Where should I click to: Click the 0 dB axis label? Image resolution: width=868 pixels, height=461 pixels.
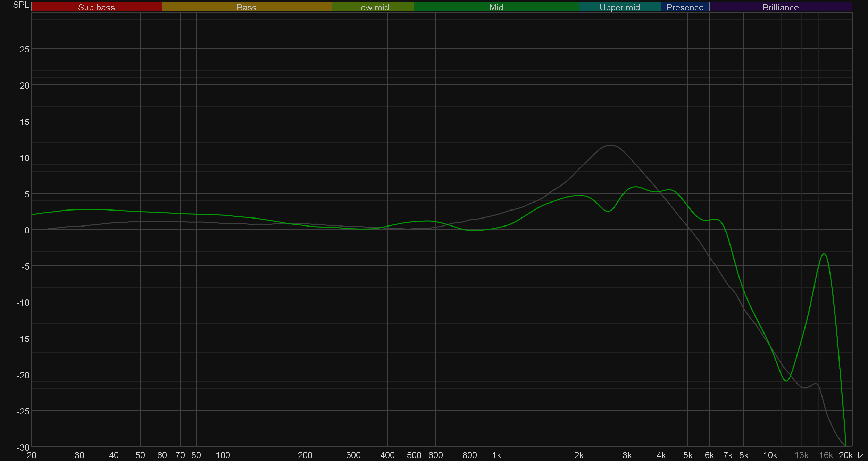click(27, 230)
